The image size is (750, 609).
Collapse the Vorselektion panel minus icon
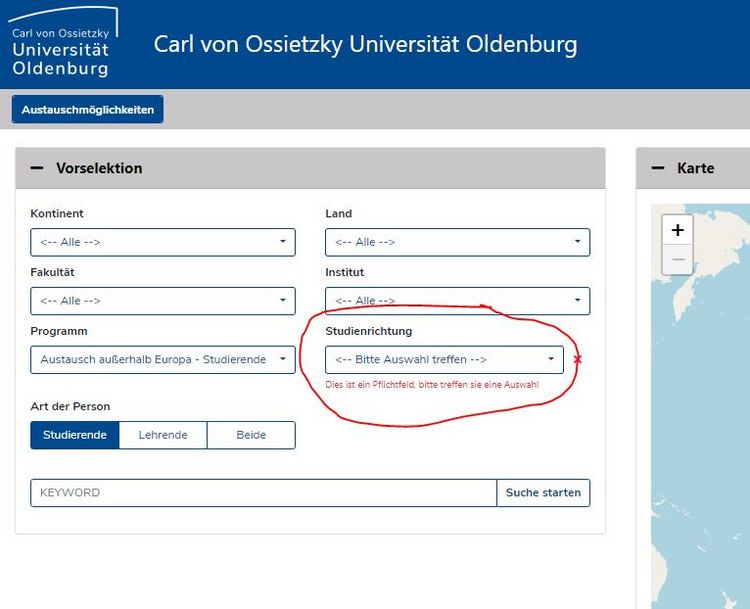(x=37, y=168)
